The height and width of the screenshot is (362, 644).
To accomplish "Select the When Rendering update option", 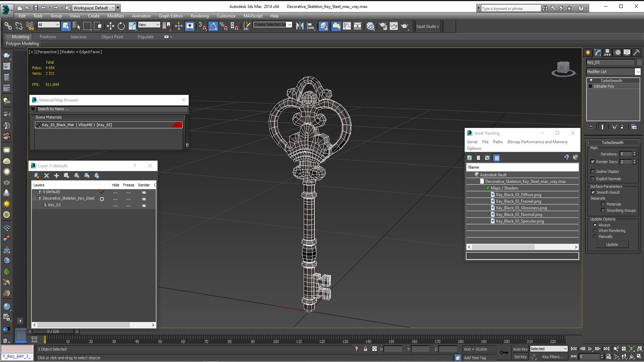I will 595,231.
